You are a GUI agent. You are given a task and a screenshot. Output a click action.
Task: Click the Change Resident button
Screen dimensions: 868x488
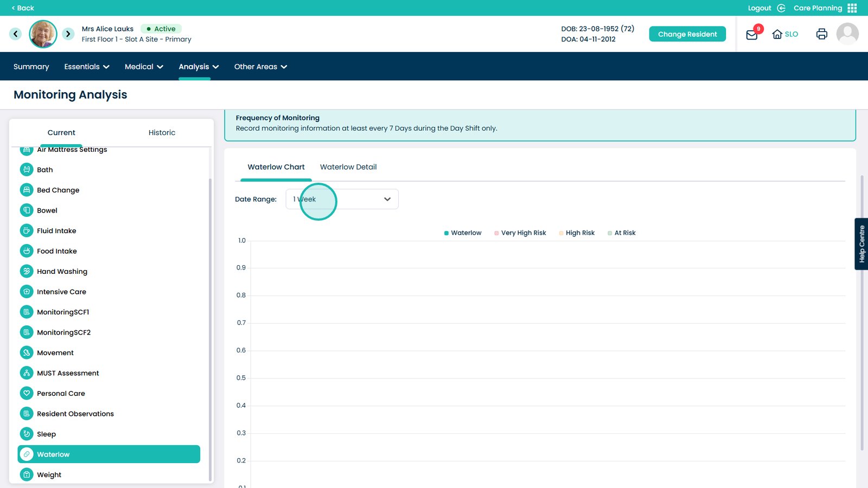pos(687,34)
